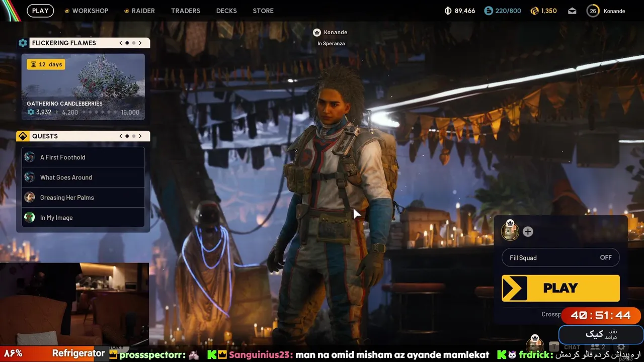The image size is (644, 362).
Task: Go to next Quests page arrow
Action: 140,136
